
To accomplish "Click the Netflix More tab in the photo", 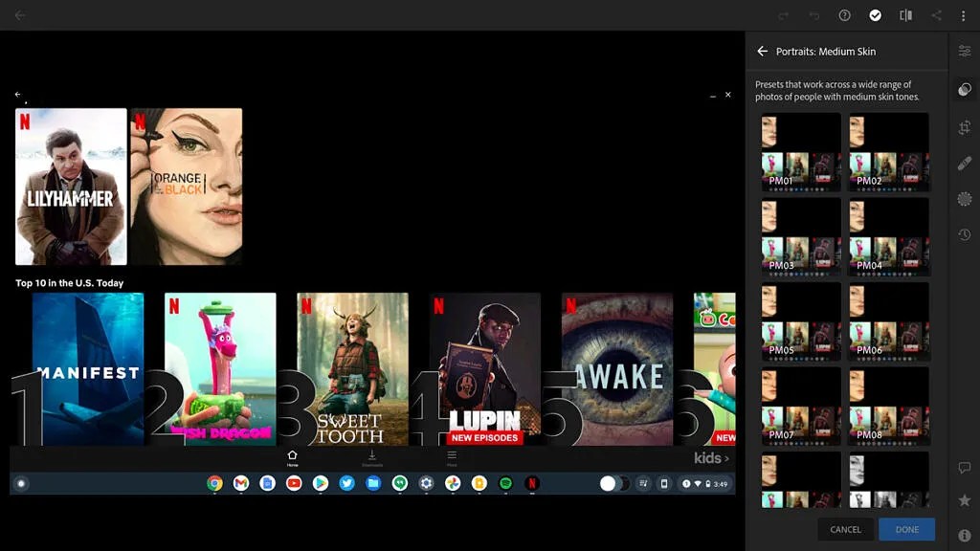I will pos(452,458).
